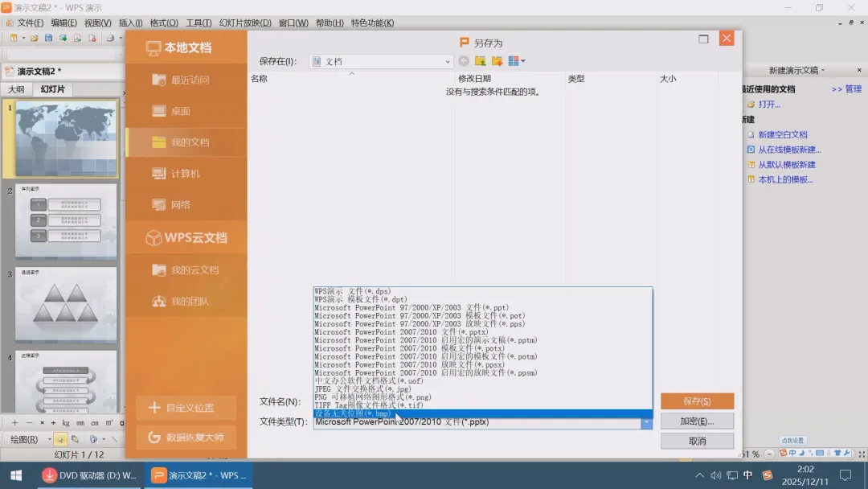Open the view mode menu icon in the dialog
The height and width of the screenshot is (489, 868).
point(517,61)
